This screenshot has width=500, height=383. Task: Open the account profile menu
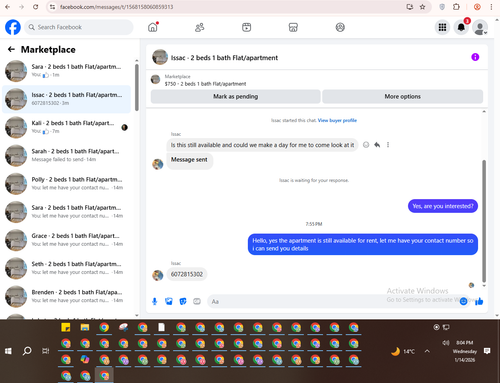480,27
